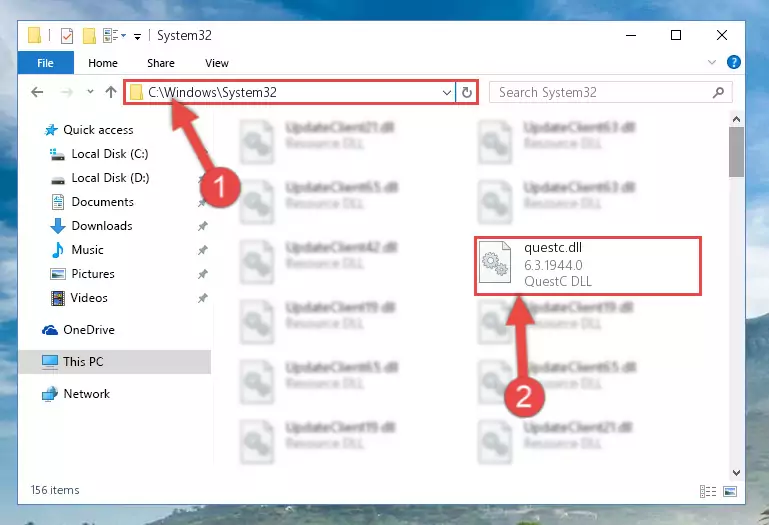Click the pin icon next to Videos
The image size is (769, 525).
(x=203, y=298)
